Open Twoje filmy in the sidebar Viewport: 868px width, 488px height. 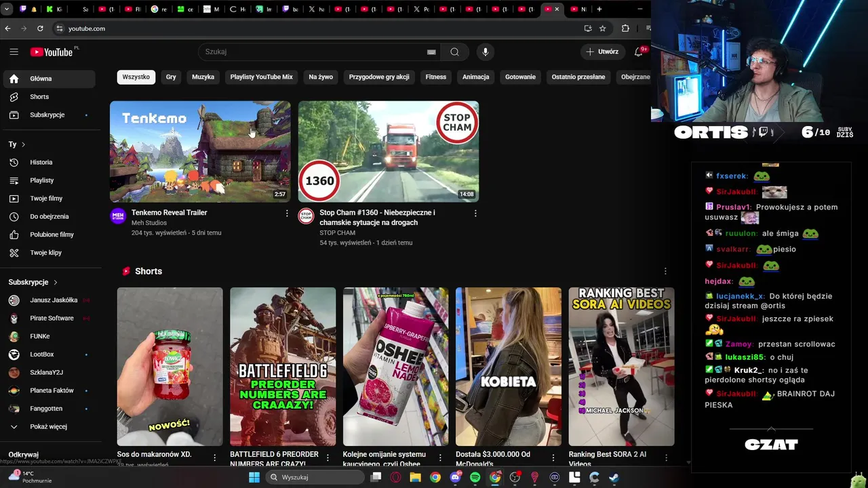coord(47,199)
